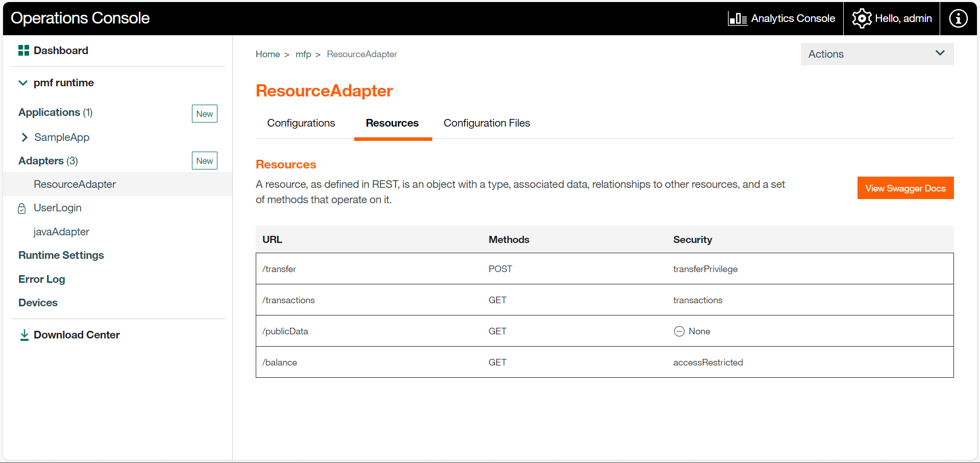
Task: Click the Dashboard grid icon
Action: point(23,50)
